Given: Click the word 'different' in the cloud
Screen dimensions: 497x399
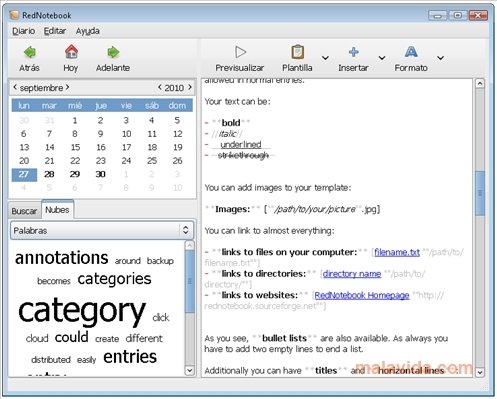Looking at the screenshot, I should (144, 338).
